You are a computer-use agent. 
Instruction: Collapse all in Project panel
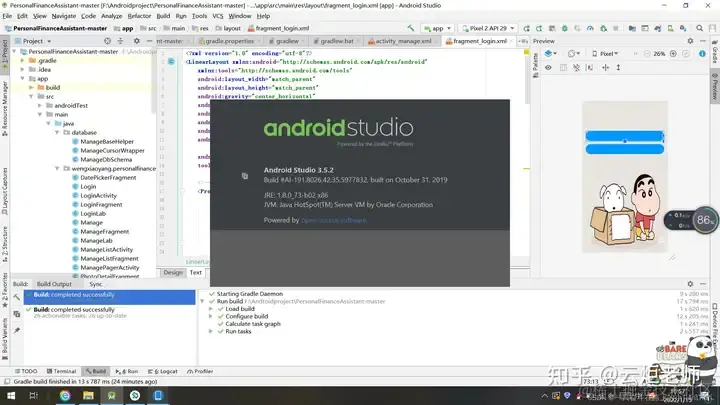[x=121, y=41]
